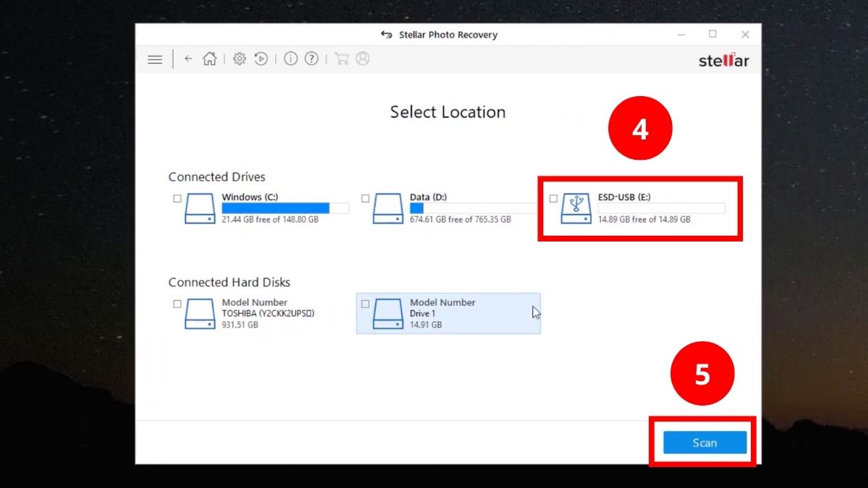Click the Data (D:) drive icon
Screen dimensions: 868x488
[388, 208]
